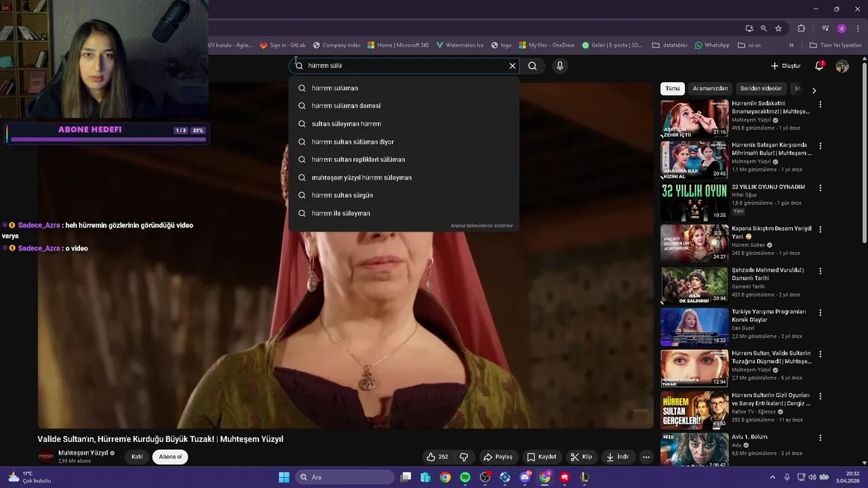868x488 pixels.
Task: Dislike the video with thumbs down
Action: [464, 457]
